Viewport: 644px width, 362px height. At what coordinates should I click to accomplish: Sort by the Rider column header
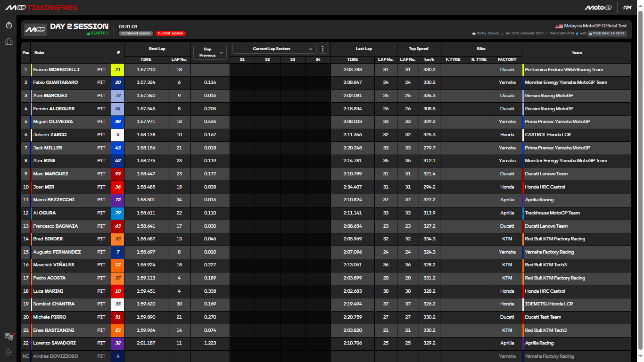tap(40, 52)
